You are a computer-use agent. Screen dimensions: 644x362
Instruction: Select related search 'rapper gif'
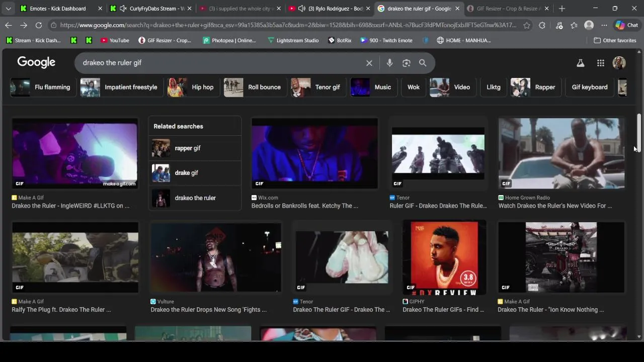(x=195, y=148)
